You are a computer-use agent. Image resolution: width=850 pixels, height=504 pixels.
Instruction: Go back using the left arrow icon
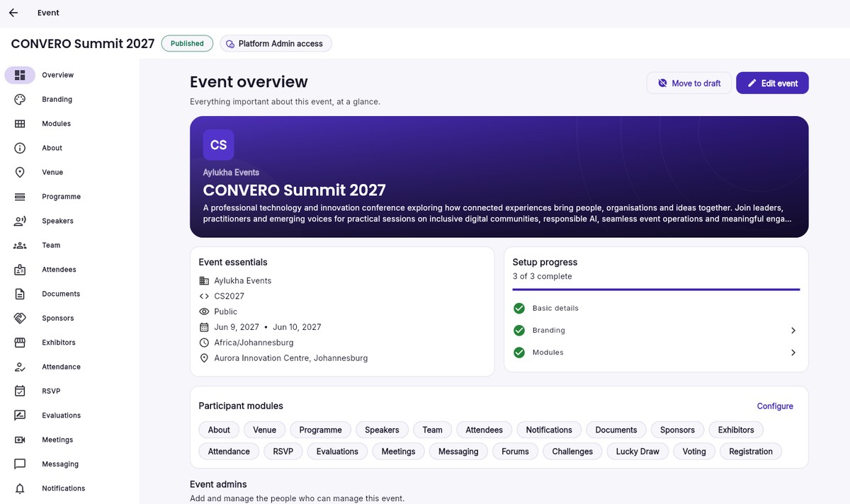(13, 13)
